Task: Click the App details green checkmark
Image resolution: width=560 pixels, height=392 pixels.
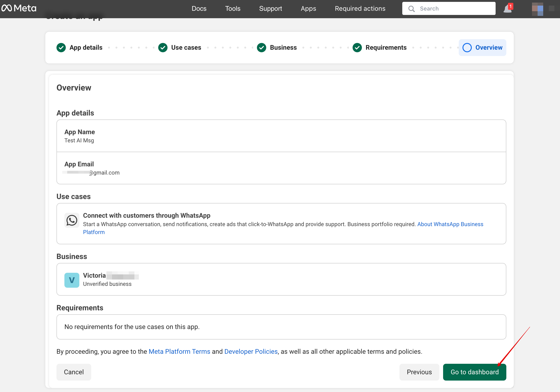Action: coord(61,48)
